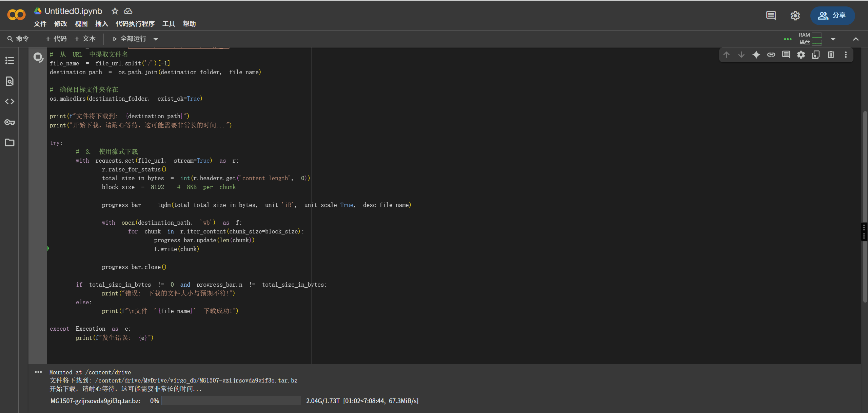The width and height of the screenshot is (868, 413).
Task: Stop the running cell execution
Action: coord(38,57)
